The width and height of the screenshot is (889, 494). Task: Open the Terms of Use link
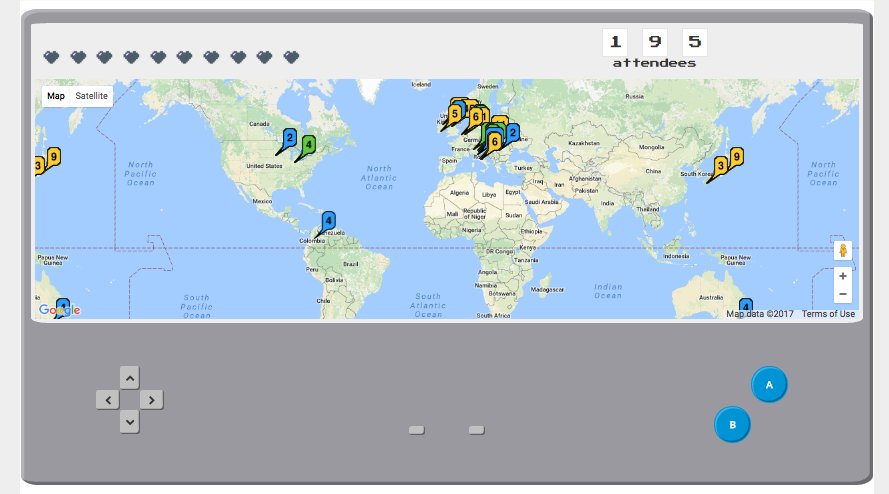[828, 314]
